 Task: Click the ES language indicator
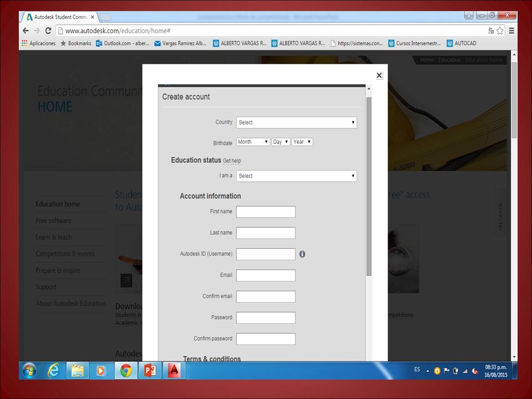pos(417,370)
